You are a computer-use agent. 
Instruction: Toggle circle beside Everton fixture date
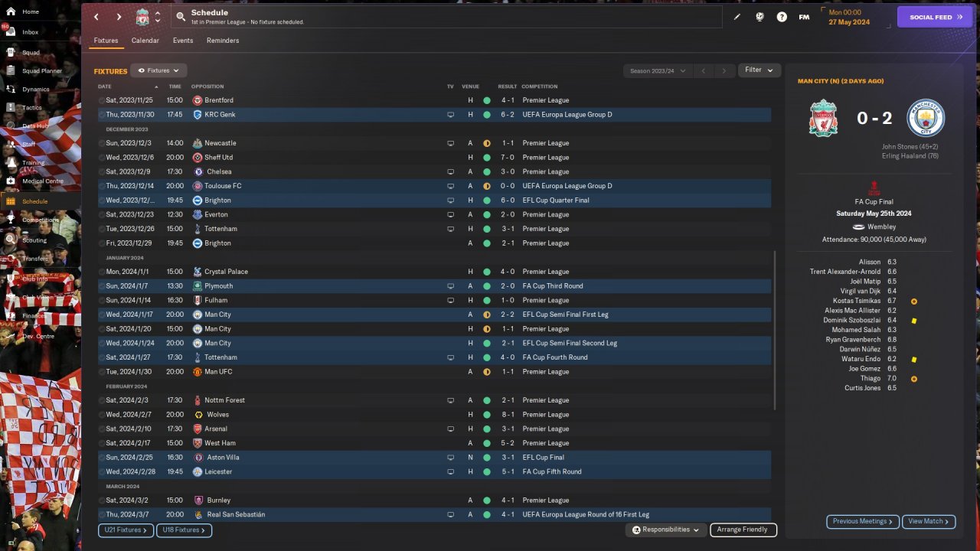[x=102, y=214]
